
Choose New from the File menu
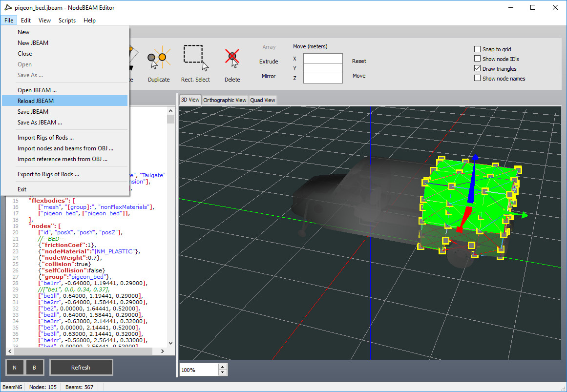tap(65, 32)
